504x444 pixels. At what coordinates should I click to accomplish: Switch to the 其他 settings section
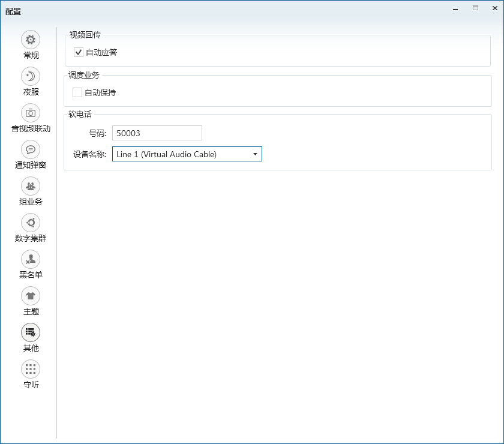(x=31, y=333)
